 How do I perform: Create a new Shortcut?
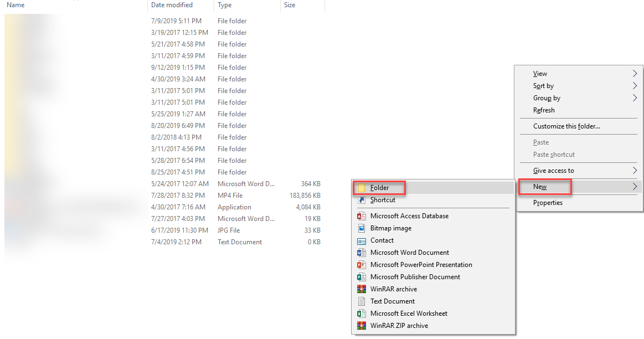click(x=434, y=200)
